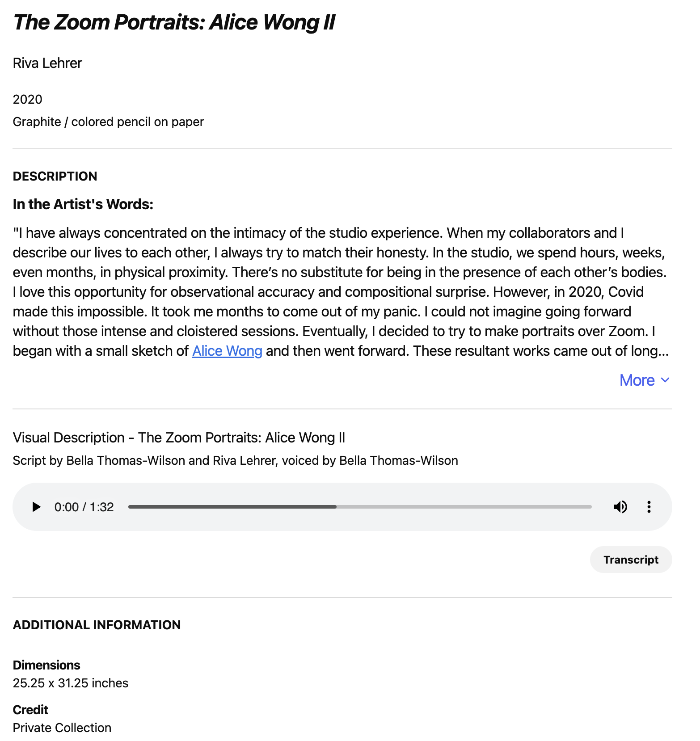
Task: Click the audio time display 0:00 / 1:32
Action: coord(84,507)
